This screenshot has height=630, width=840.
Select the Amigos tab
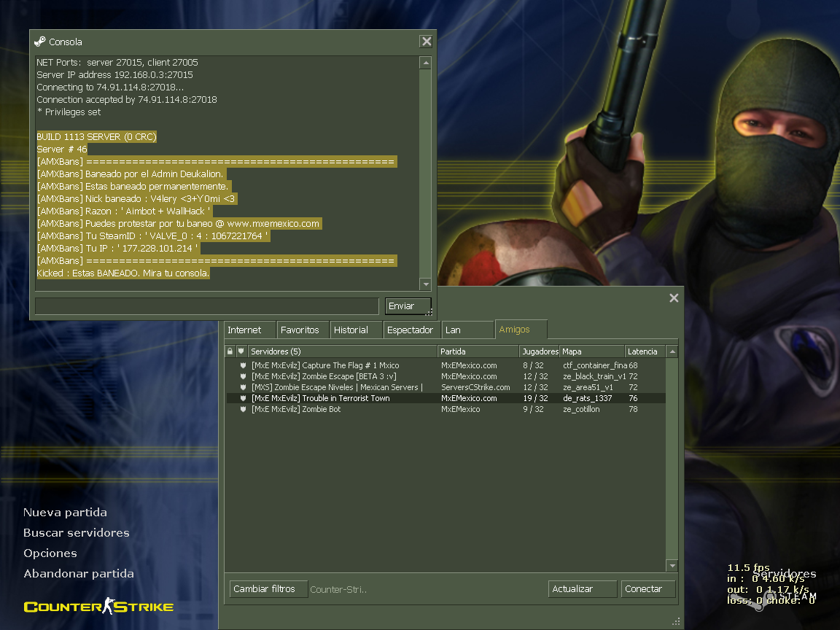pos(521,330)
